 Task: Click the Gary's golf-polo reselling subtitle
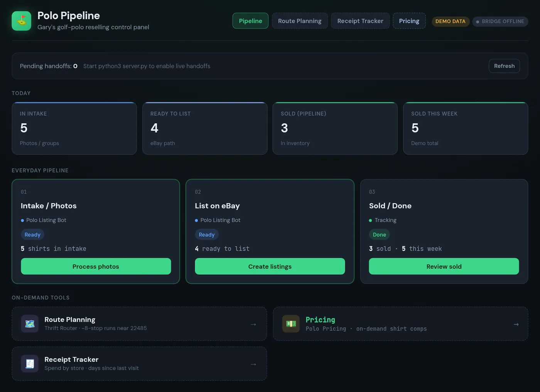[x=93, y=27]
